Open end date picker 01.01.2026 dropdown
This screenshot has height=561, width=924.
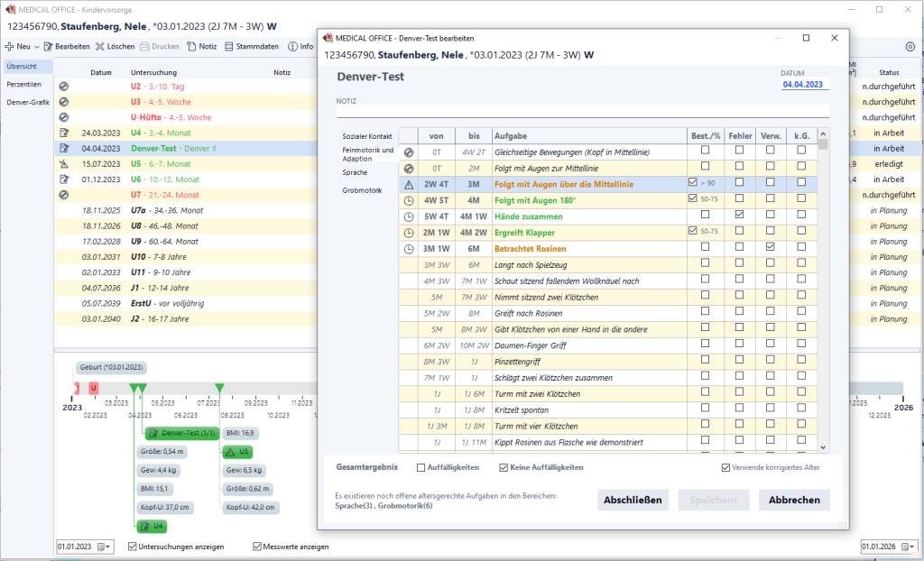click(908, 547)
